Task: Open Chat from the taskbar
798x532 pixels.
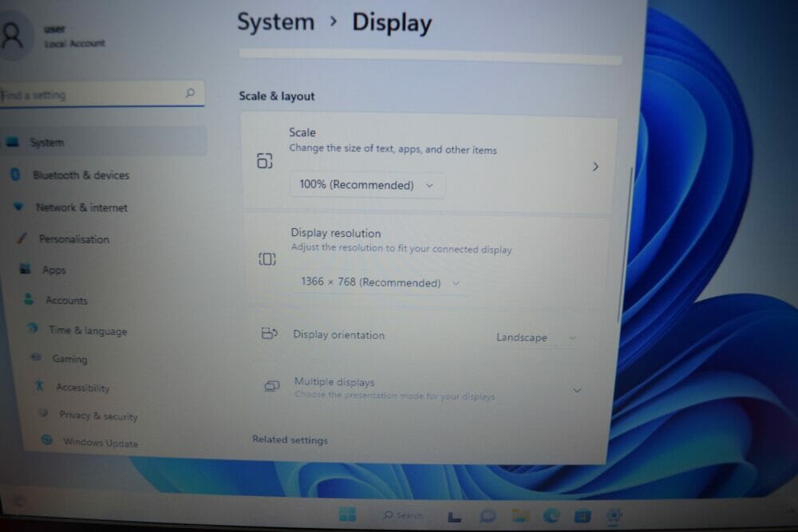Action: point(488,516)
